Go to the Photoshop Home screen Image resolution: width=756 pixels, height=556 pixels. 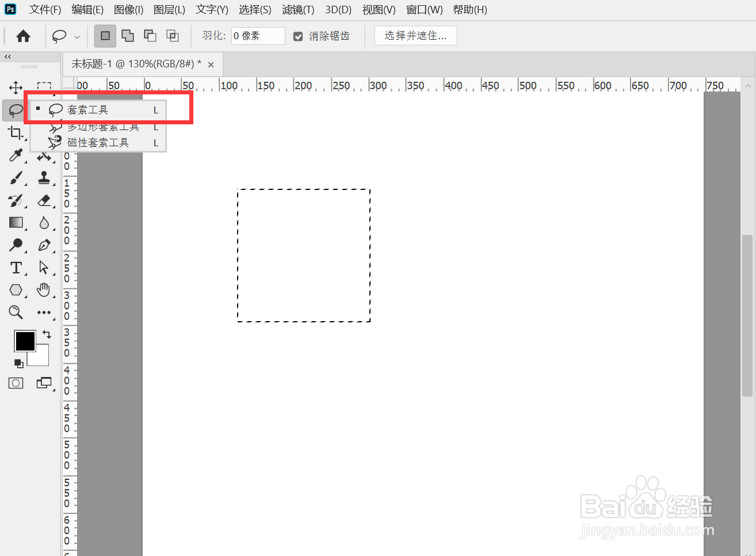pos(23,36)
